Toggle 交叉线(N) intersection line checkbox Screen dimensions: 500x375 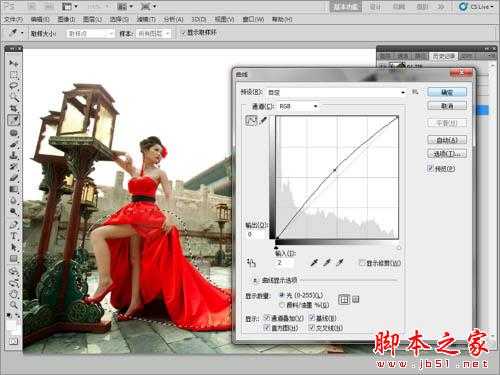click(311, 328)
